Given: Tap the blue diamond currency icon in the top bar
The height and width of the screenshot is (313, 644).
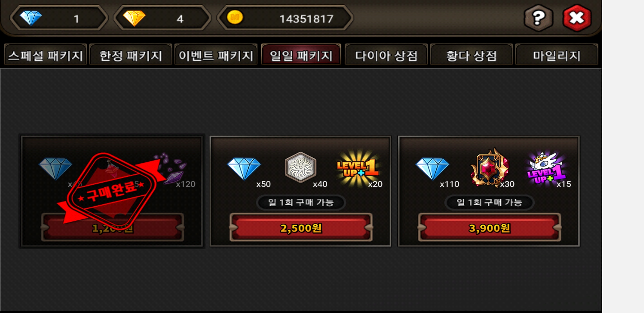Looking at the screenshot, I should click(31, 18).
